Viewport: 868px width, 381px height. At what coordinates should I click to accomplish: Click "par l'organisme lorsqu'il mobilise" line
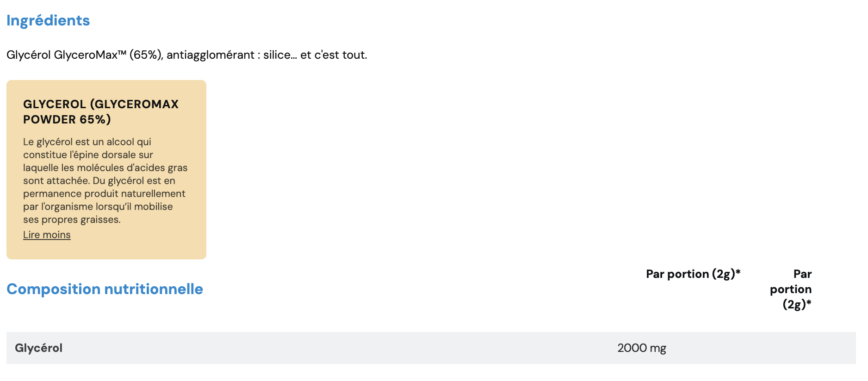98,207
